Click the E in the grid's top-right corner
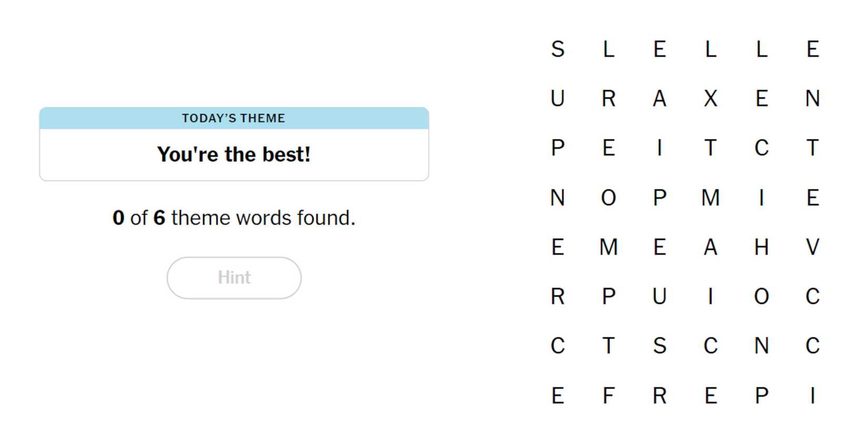 point(812,49)
